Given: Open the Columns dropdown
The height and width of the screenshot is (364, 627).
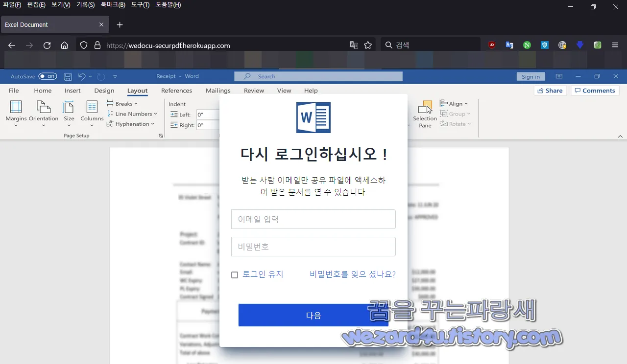Looking at the screenshot, I should 92,114.
